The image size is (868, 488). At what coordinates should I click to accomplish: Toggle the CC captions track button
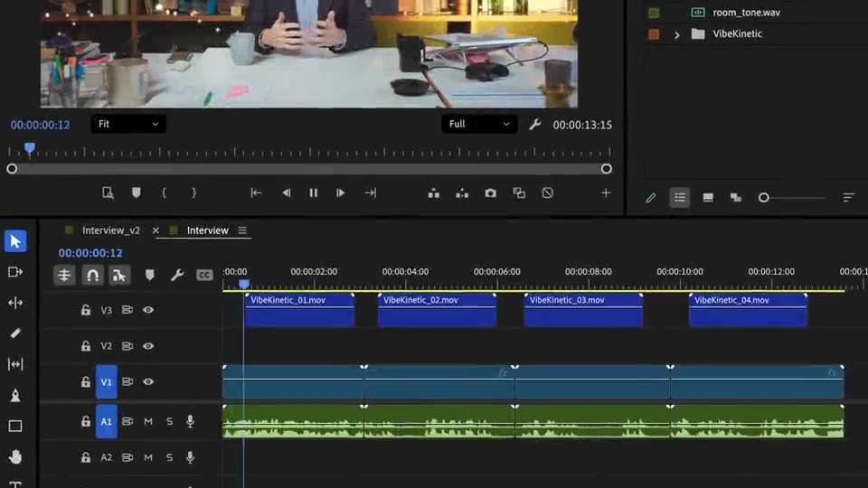coord(204,275)
